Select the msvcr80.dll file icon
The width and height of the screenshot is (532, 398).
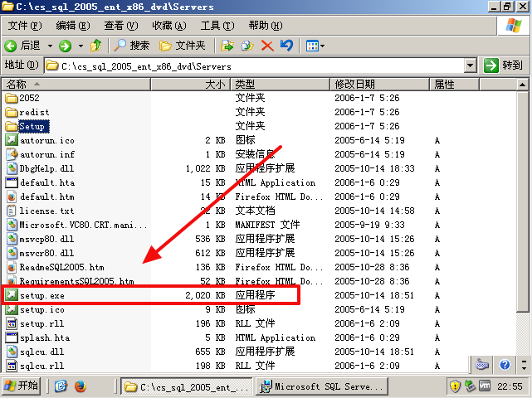tap(11, 253)
